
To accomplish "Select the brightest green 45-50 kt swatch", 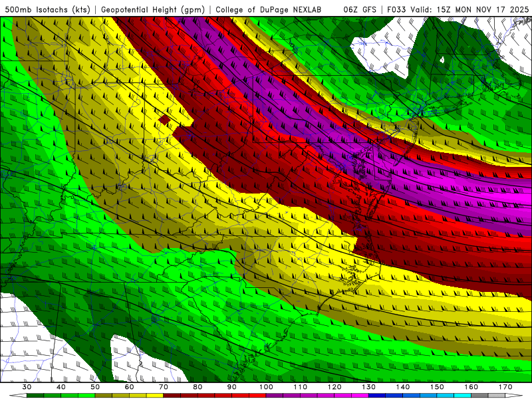I will [x=86, y=396].
